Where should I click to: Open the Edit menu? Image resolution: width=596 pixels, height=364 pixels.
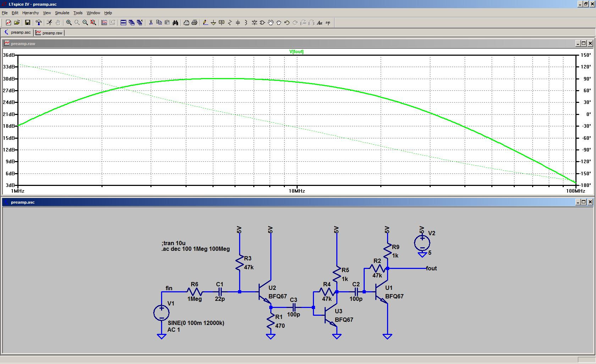coord(15,13)
